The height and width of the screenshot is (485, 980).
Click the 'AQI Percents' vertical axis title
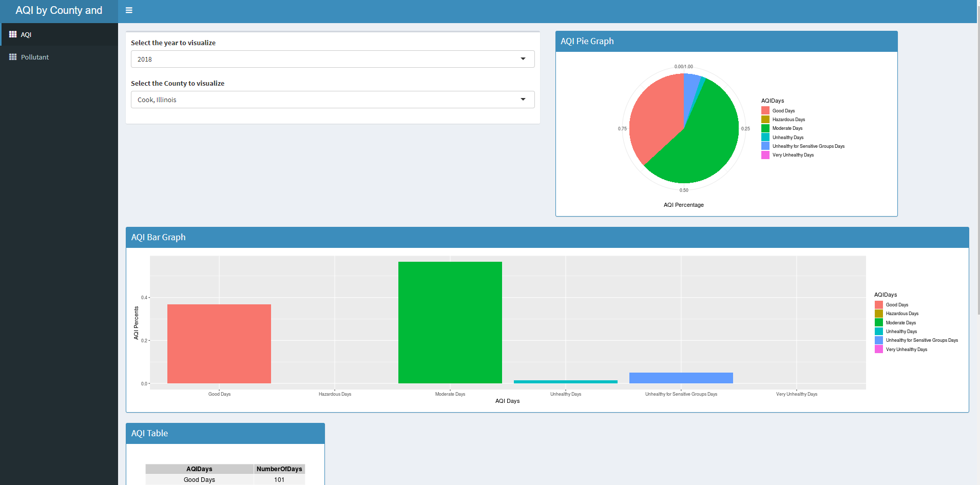point(136,323)
